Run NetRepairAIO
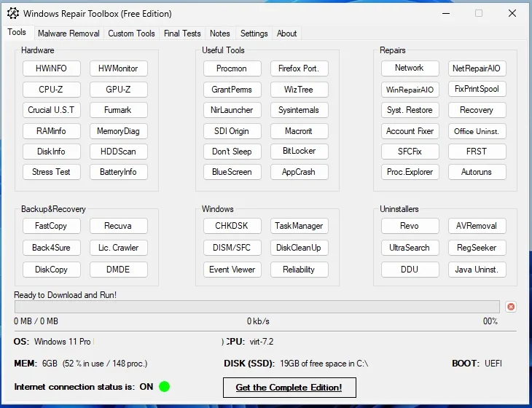532x408 pixels. 477,68
